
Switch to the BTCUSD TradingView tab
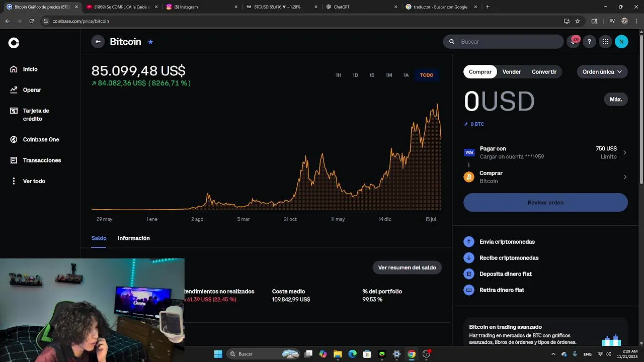(x=282, y=7)
